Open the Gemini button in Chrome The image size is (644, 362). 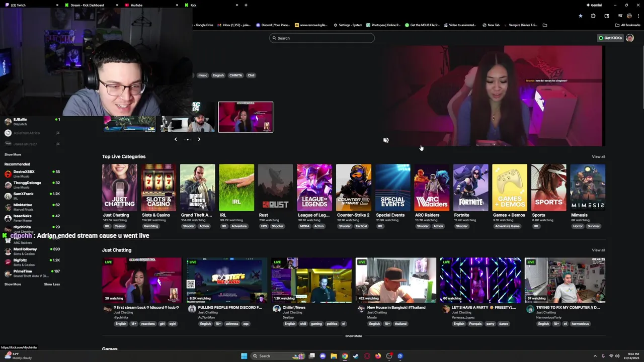(594, 5)
